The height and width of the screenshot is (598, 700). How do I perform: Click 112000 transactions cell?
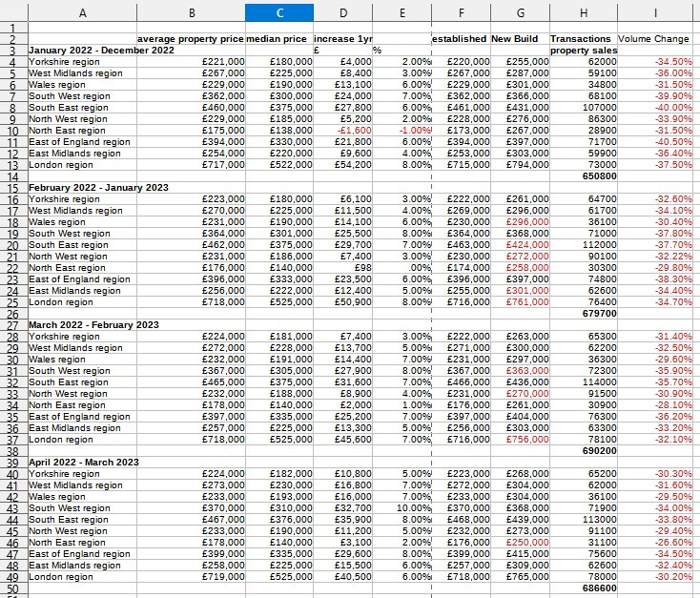584,245
